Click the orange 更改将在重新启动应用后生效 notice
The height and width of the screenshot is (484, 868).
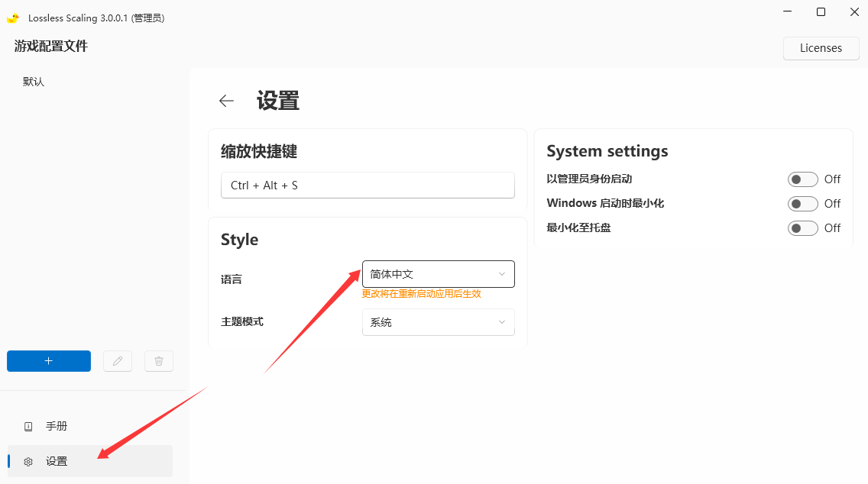point(421,294)
